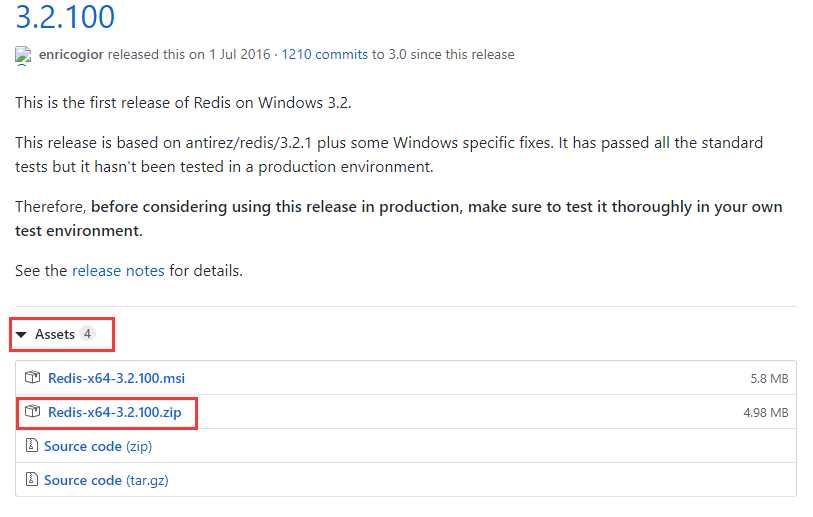This screenshot has height=517, width=813.
Task: Open the 3.2.100 release title link
Action: coord(65,16)
